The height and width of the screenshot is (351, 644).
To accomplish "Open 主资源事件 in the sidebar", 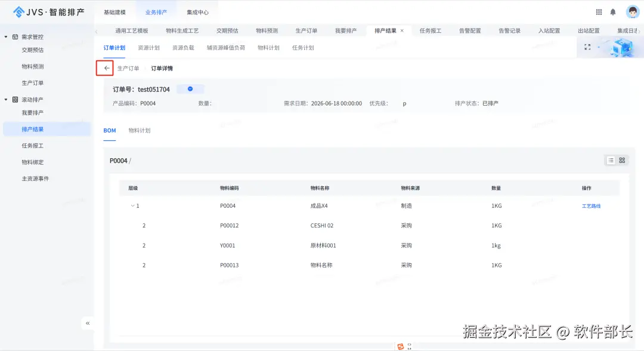I will pyautogui.click(x=35, y=178).
